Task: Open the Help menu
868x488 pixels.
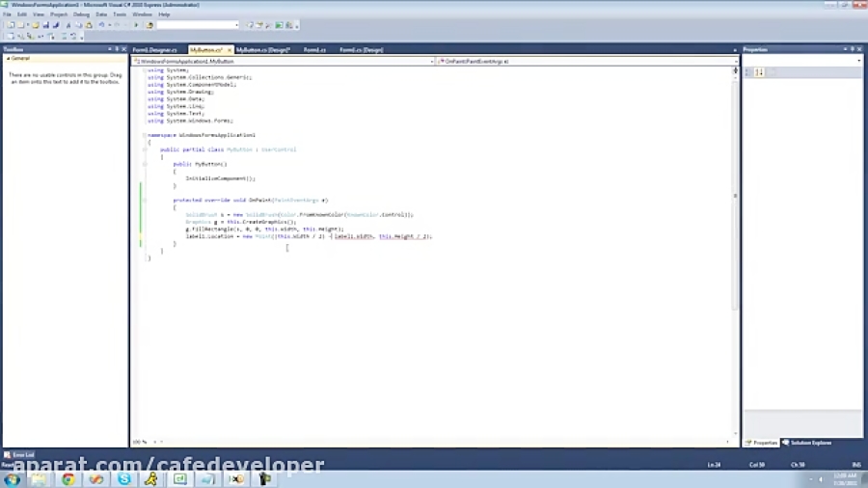Action: pos(164,14)
